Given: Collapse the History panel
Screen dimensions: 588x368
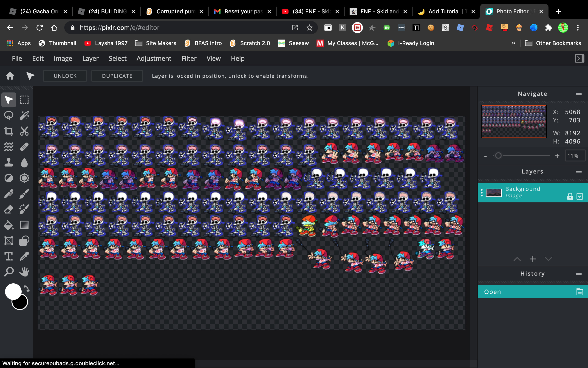Looking at the screenshot, I should click(x=579, y=274).
